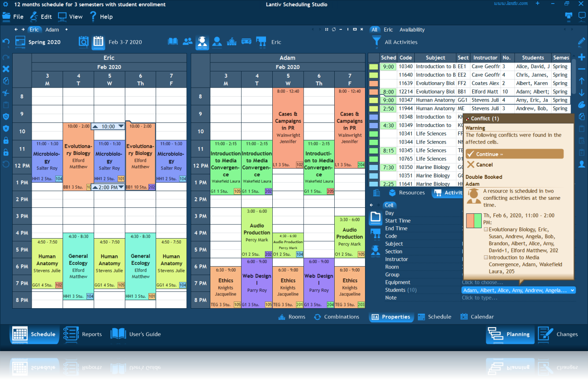
Task: Open the Rooms bottom tab
Action: [x=292, y=317]
